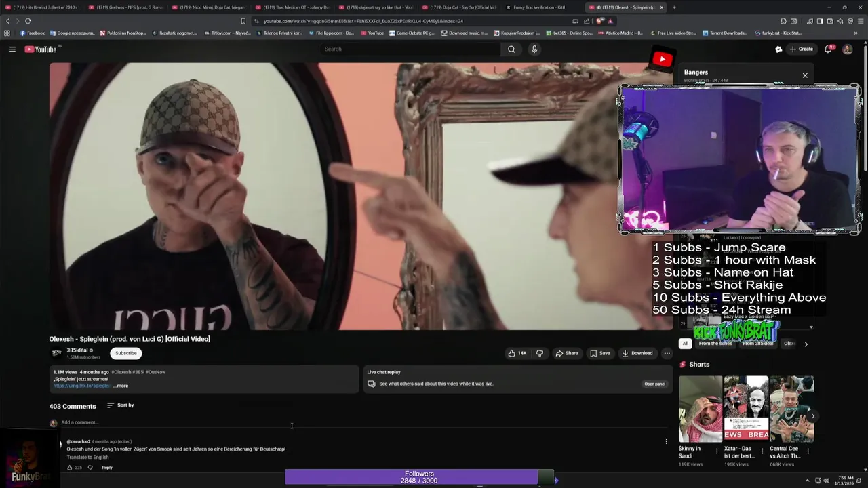Open options for the Xatar short
The height and width of the screenshot is (488, 868).
coord(762,451)
